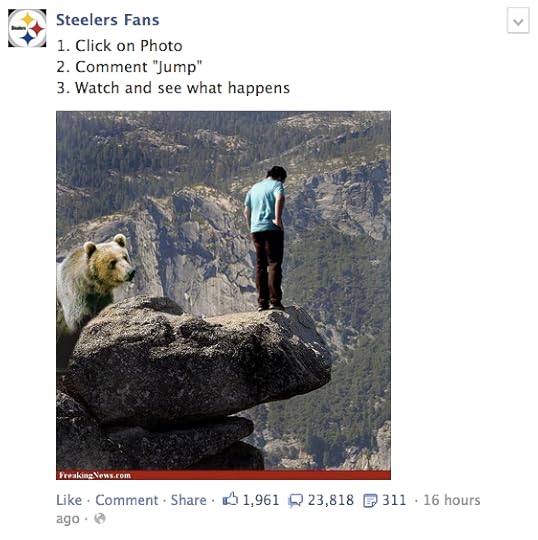Click the bear in the photo
This screenshot has height=540, width=538.
coord(94,282)
